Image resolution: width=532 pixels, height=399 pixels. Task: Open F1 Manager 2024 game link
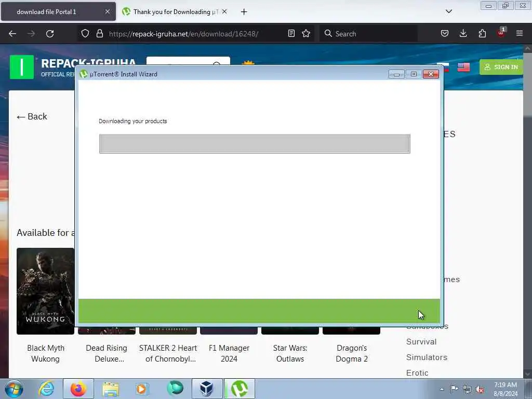[229, 353]
